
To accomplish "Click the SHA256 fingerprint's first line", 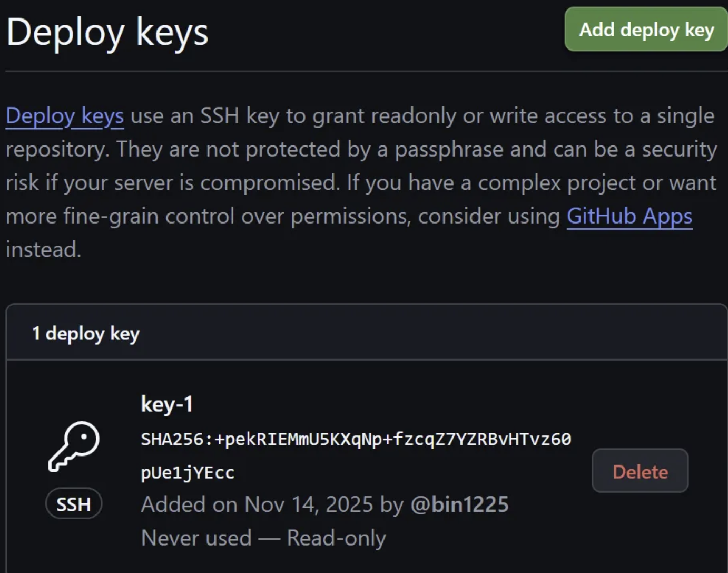I will coord(356,439).
